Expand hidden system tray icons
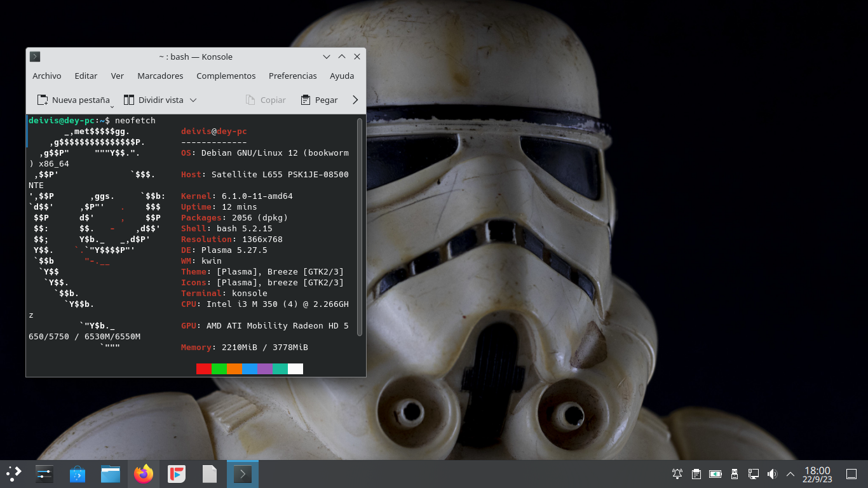Viewport: 868px width, 488px height. pos(790,474)
